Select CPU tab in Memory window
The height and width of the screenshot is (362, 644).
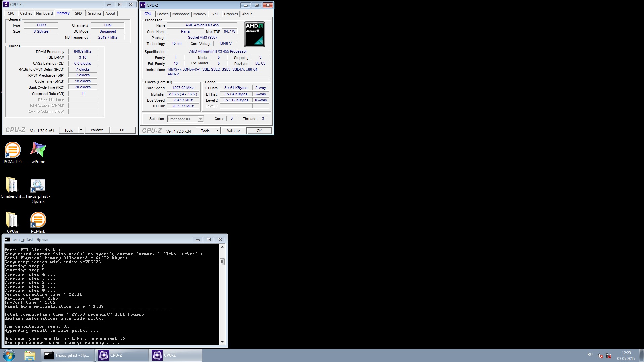[11, 13]
